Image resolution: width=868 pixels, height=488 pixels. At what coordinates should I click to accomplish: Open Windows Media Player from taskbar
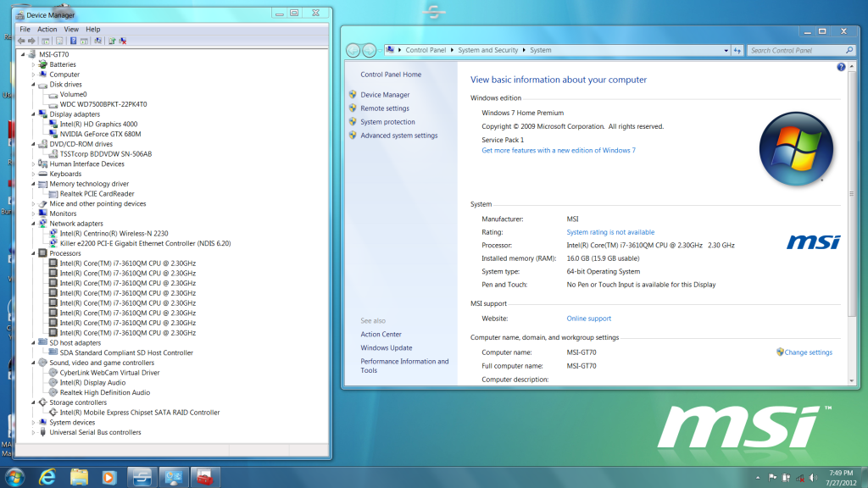click(109, 477)
